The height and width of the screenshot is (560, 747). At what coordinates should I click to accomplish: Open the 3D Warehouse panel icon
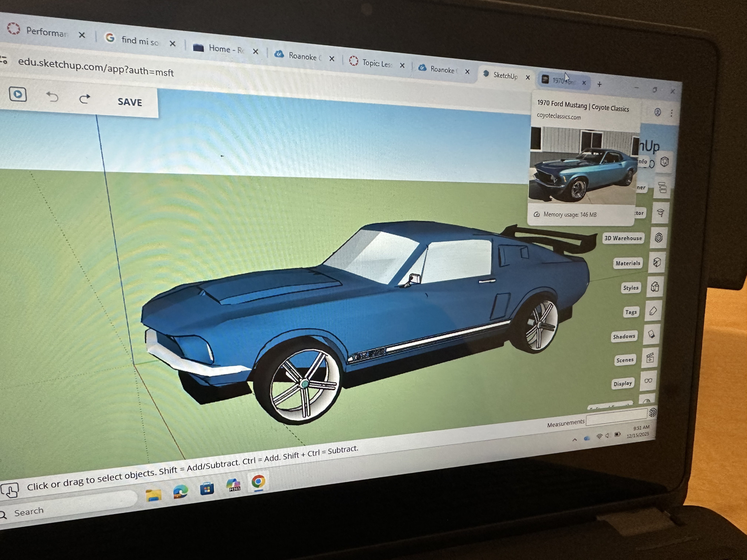point(658,238)
